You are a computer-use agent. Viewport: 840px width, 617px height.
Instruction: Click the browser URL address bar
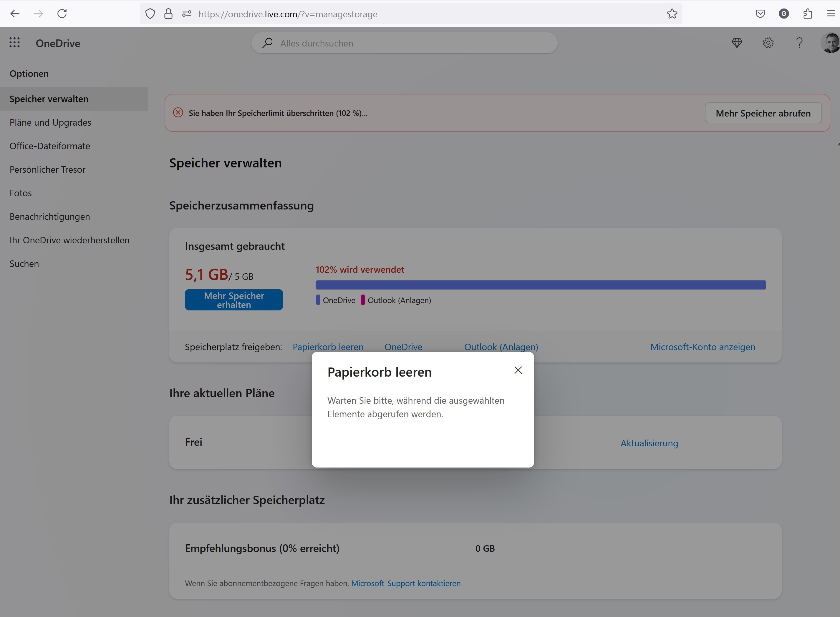pos(411,14)
